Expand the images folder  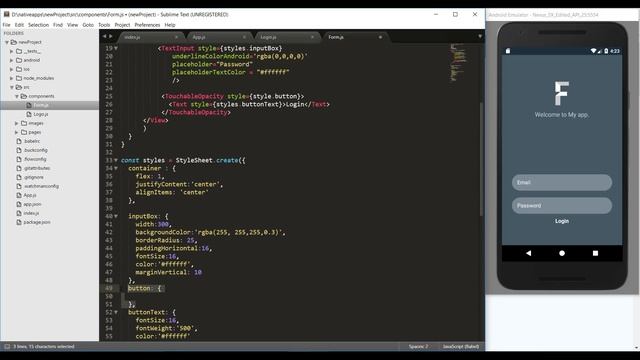17,123
